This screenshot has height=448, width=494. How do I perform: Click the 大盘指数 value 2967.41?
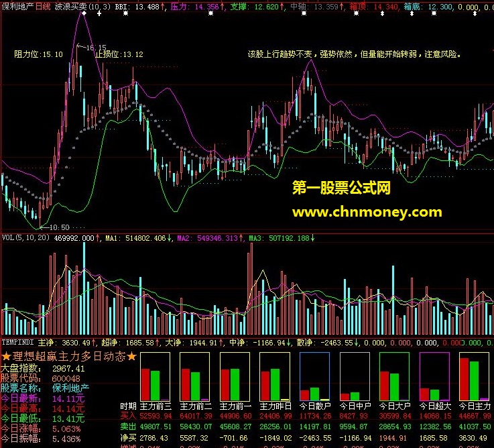(68, 369)
